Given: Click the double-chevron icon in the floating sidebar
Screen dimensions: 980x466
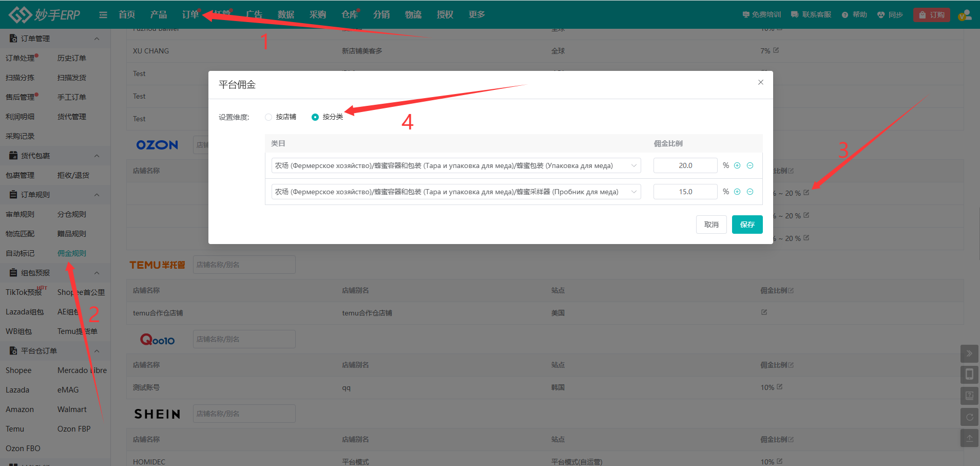Looking at the screenshot, I should (x=969, y=353).
